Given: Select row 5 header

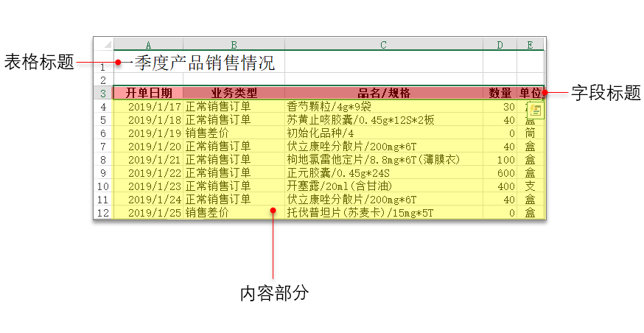Looking at the screenshot, I should pyautogui.click(x=103, y=119).
